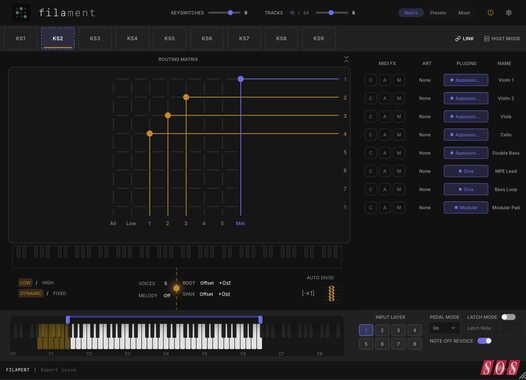The height and width of the screenshot is (380, 526).
Task: Switch to KS9 keyswitch tab
Action: 318,38
